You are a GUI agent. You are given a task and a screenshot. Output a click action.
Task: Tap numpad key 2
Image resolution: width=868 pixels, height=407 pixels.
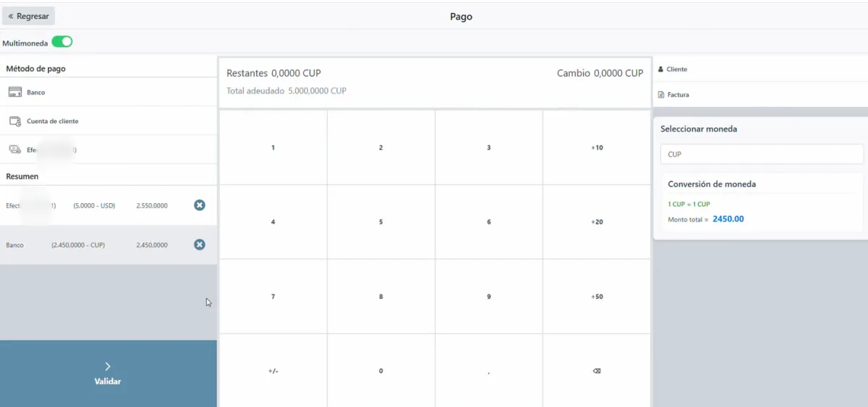[381, 147]
